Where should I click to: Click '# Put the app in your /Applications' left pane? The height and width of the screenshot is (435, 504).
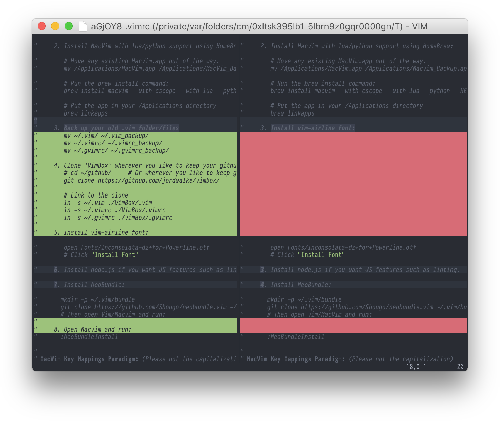point(140,106)
